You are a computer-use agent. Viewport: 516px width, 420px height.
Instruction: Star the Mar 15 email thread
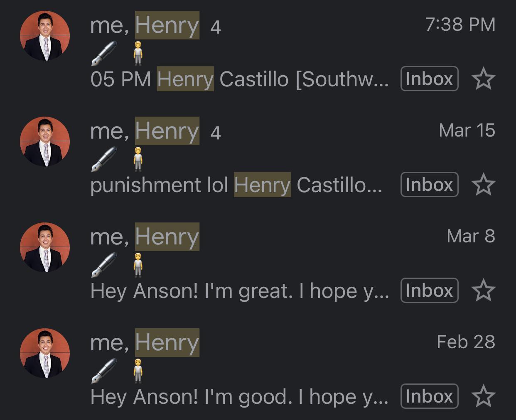[484, 185]
